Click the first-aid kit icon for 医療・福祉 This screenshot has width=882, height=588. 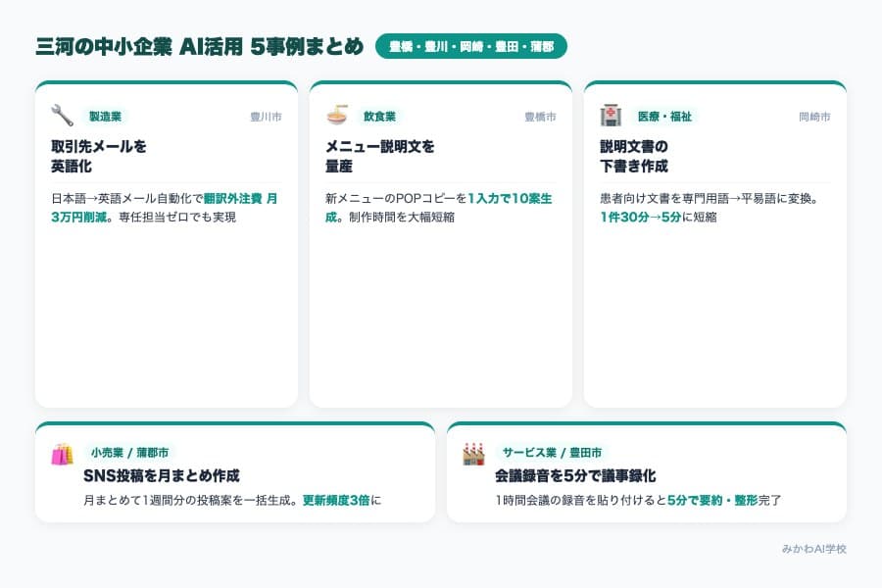pyautogui.click(x=610, y=116)
